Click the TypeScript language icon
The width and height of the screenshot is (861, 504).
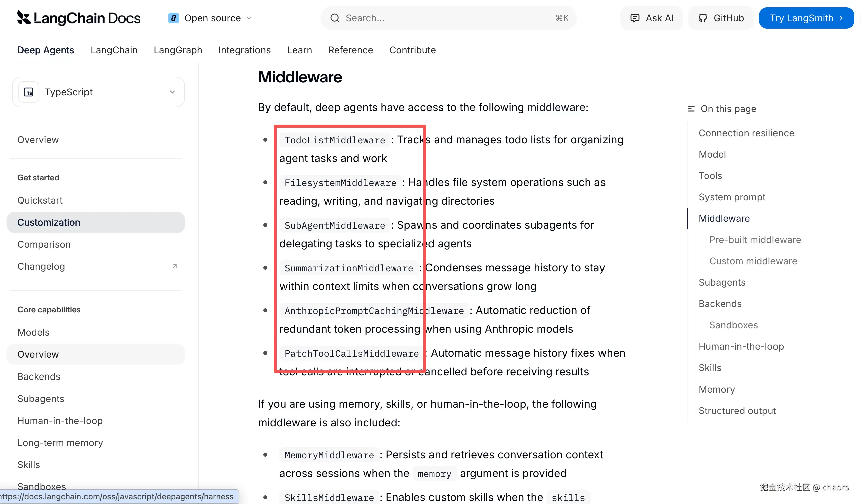pyautogui.click(x=29, y=92)
